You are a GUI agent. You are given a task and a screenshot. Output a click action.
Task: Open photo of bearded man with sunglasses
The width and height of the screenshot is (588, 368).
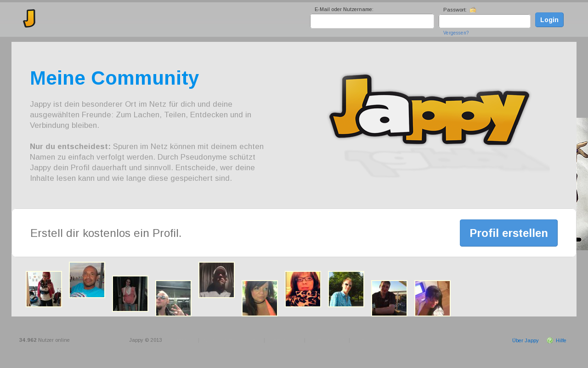coord(174,298)
